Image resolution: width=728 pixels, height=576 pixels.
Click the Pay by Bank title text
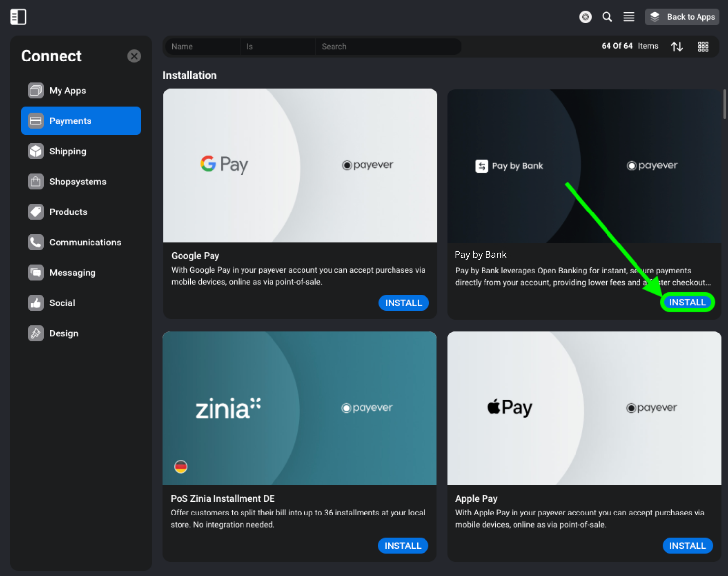pyautogui.click(x=481, y=255)
